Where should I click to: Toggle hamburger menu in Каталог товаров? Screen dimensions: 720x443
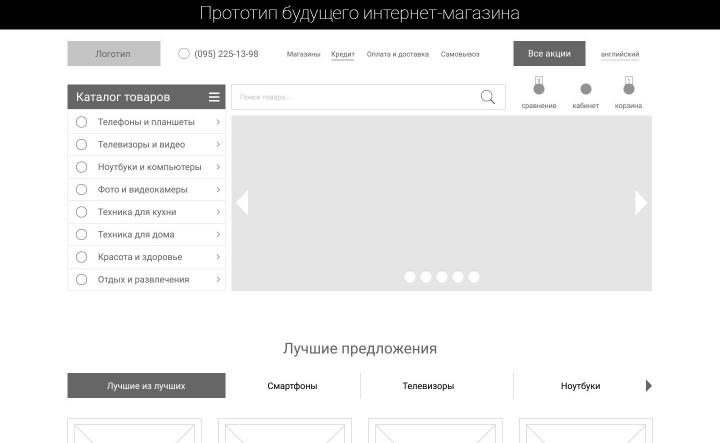point(214,97)
